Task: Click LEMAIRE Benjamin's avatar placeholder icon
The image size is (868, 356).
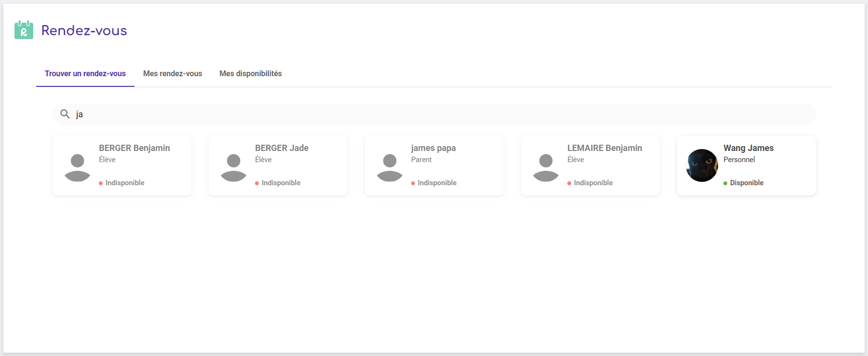Action: point(546,167)
